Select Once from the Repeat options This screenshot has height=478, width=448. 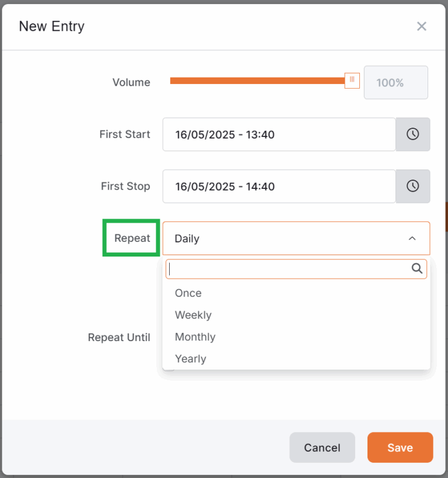[x=188, y=293]
